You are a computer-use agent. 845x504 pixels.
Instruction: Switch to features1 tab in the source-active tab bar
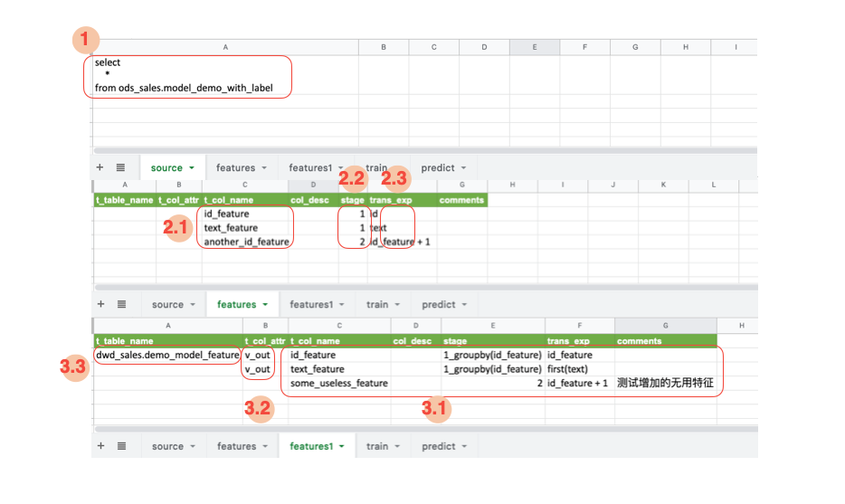[310, 168]
